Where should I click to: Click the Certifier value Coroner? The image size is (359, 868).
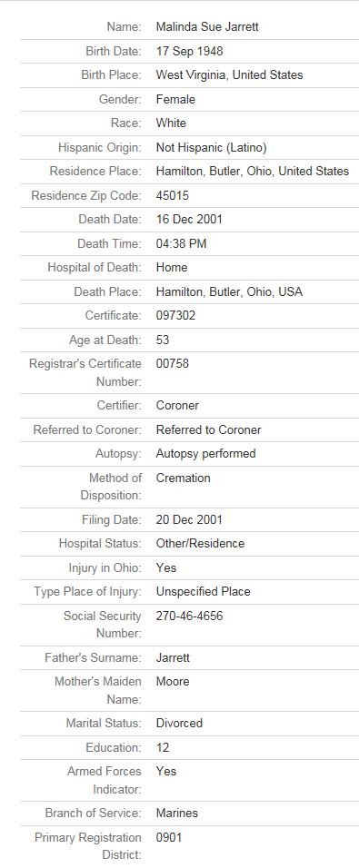pyautogui.click(x=177, y=405)
